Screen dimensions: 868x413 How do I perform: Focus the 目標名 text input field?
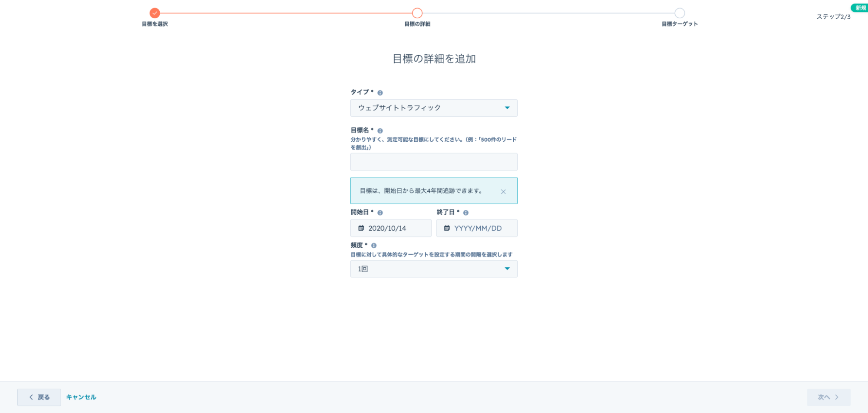coord(433,162)
